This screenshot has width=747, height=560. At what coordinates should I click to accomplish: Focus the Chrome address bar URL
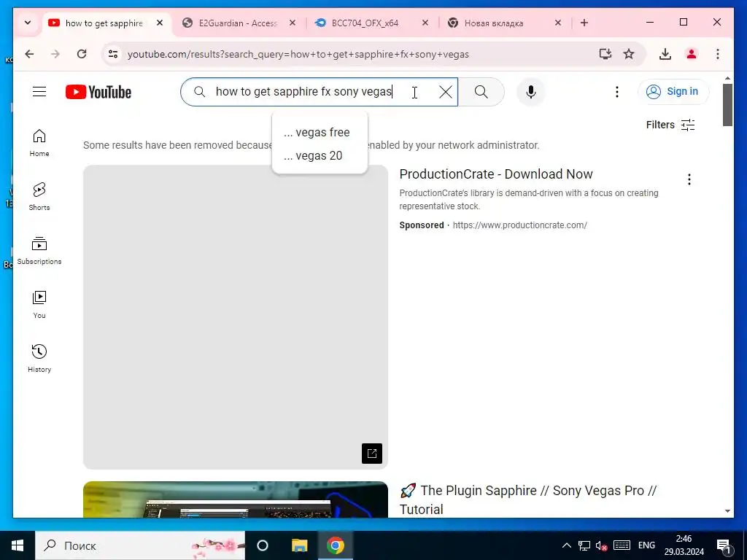coord(298,54)
